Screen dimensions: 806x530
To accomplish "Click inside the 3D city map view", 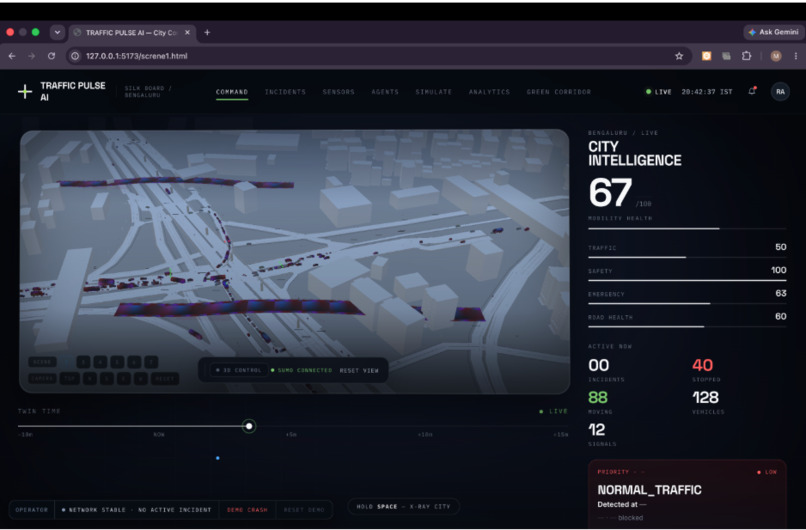I will (x=295, y=261).
